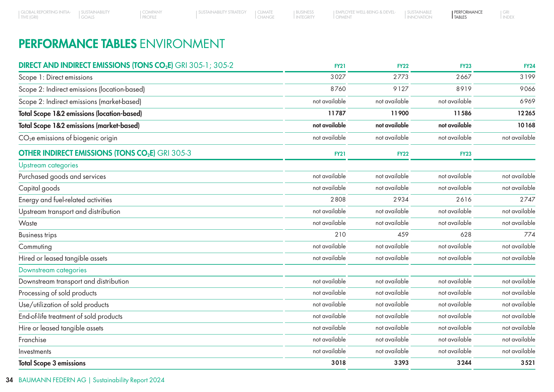This screenshot has width=554, height=392.
Task: Click location-based Scope 2 FY22 value 9127
Action: [x=401, y=89]
